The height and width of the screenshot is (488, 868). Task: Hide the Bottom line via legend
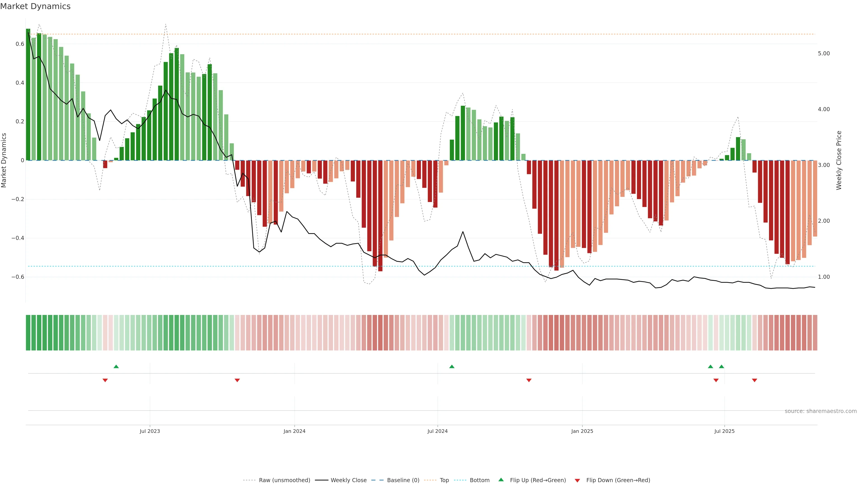click(x=479, y=480)
